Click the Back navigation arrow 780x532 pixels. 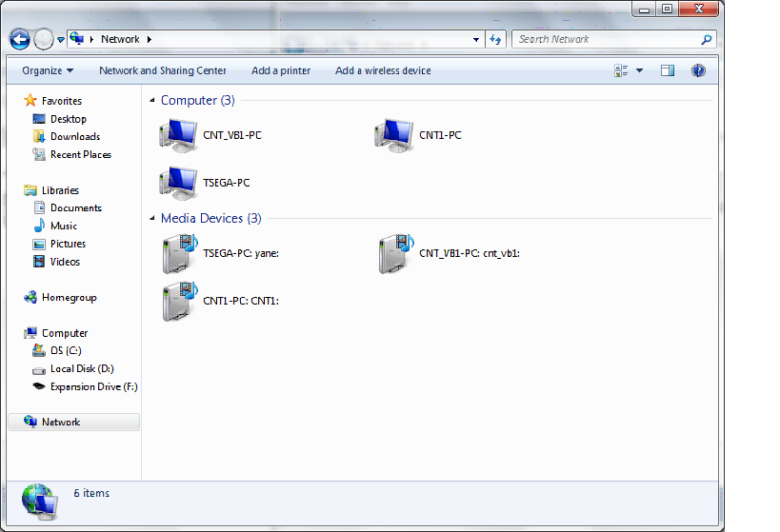point(20,39)
